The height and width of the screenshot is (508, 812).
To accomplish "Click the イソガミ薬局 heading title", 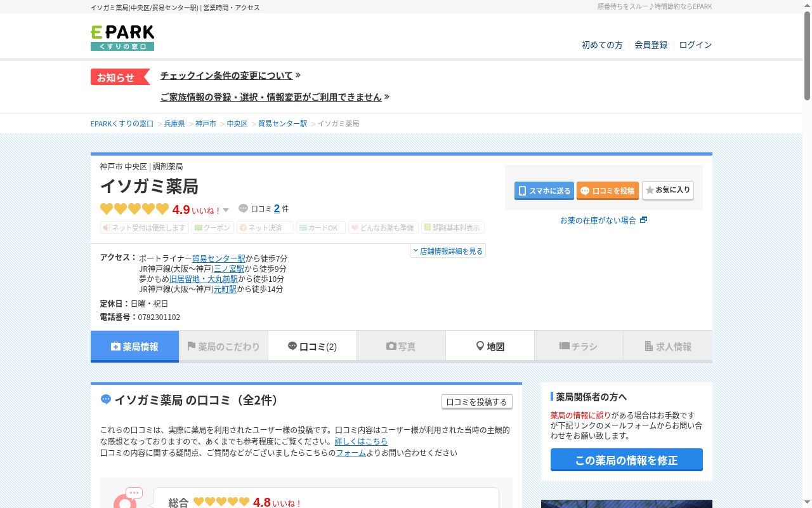I will (149, 186).
